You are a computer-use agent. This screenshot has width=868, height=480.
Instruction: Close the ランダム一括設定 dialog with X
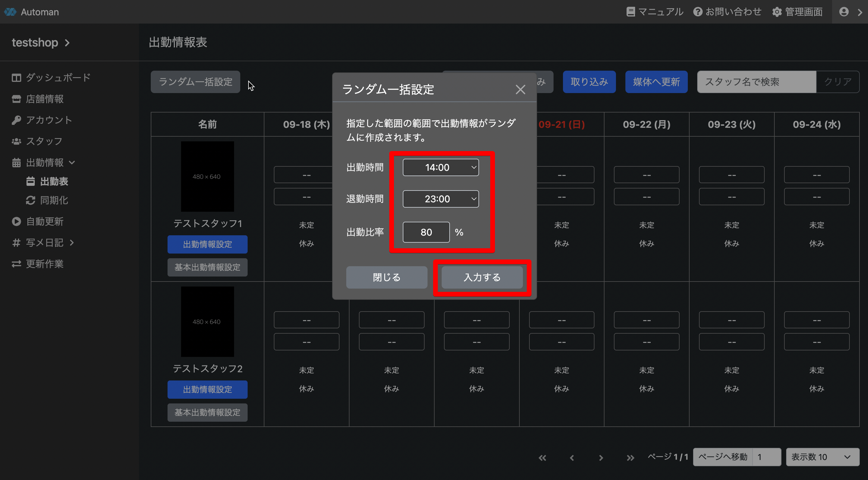point(520,89)
